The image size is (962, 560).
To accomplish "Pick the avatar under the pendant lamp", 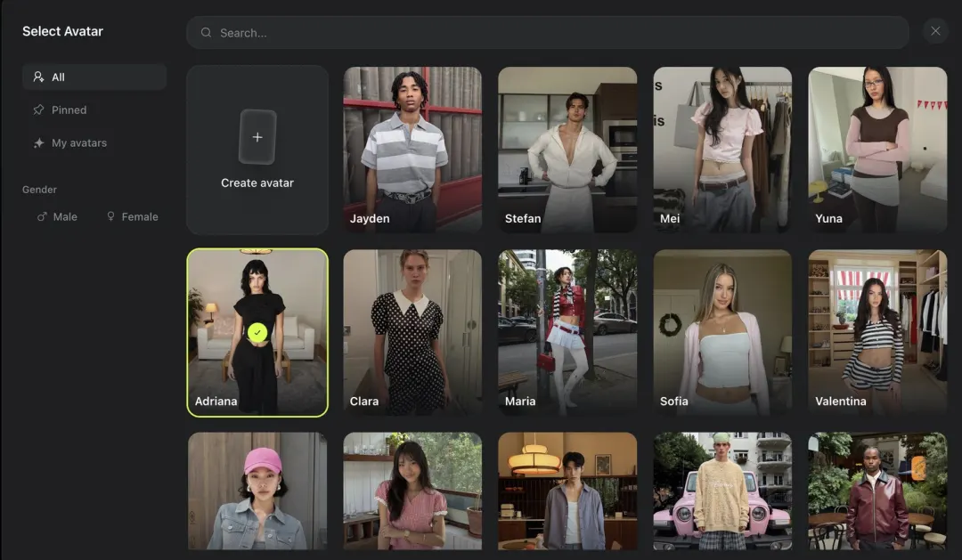I will pos(567,491).
